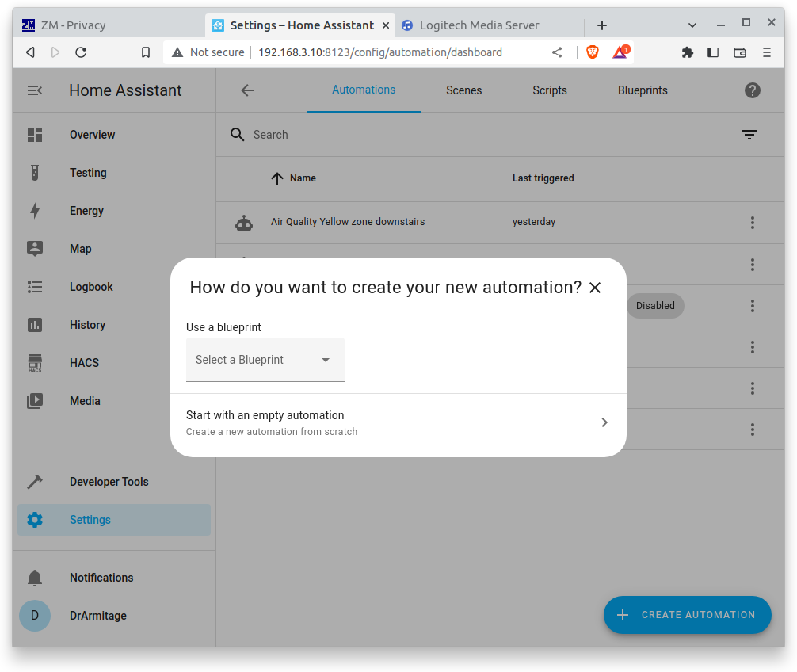The image size is (797, 672).
Task: Open the automations filter icon
Action: coord(749,135)
